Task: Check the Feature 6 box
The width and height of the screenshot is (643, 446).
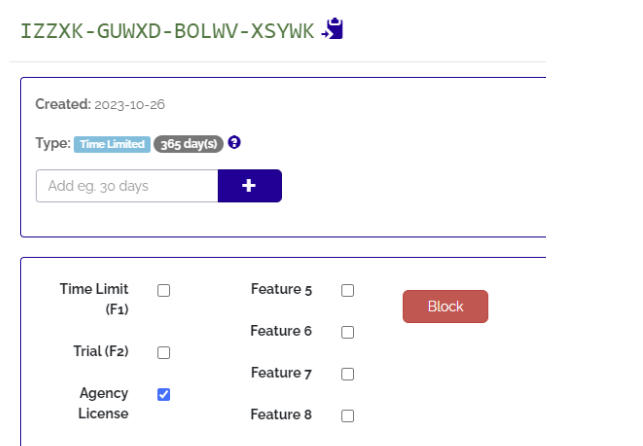Action: tap(348, 332)
